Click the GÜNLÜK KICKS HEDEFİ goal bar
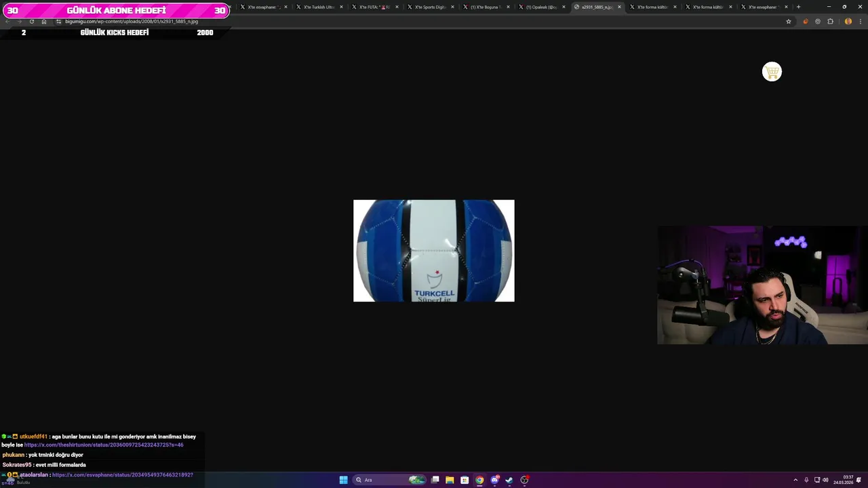The width and height of the screenshot is (868, 488). tap(115, 33)
